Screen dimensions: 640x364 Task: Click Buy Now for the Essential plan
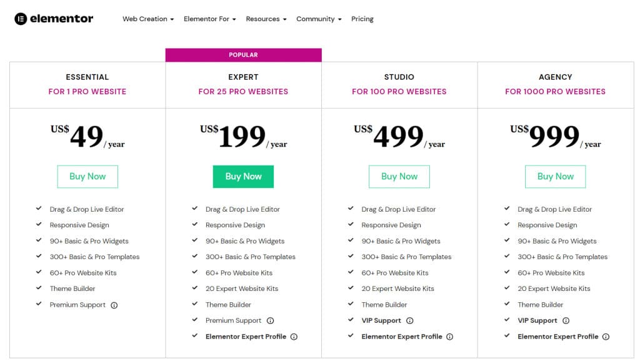point(87,177)
